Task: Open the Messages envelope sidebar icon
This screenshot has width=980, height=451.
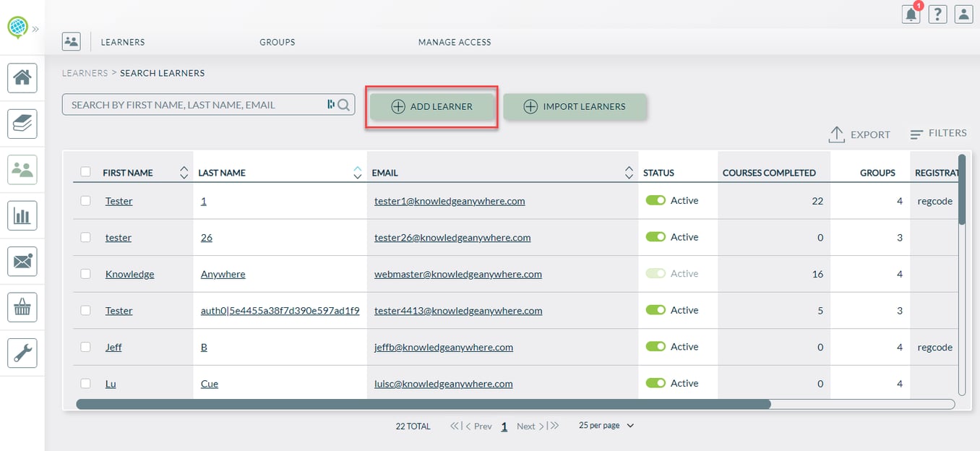Action: [x=22, y=262]
